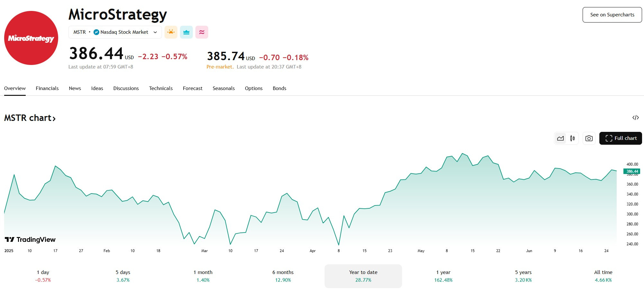Click the TradingView logo on chart
Screen dimensions: 644x292
click(30, 240)
